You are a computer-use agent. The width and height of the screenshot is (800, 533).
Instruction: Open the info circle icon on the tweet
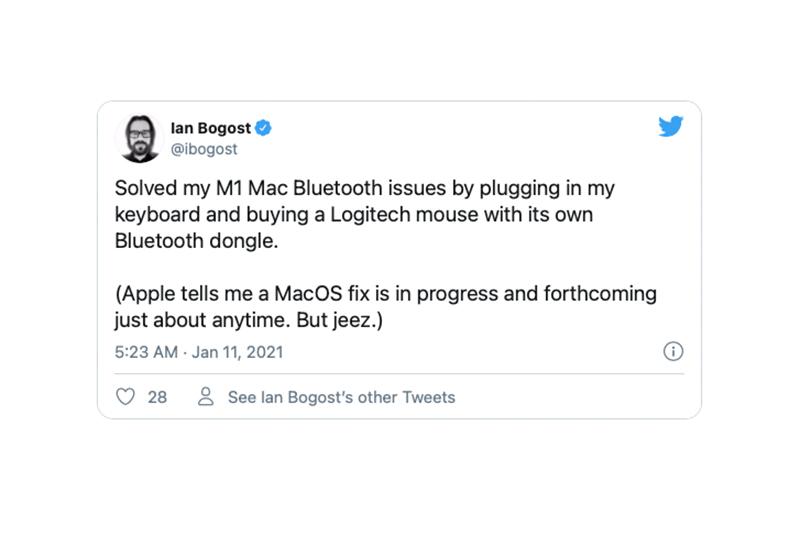tap(674, 351)
